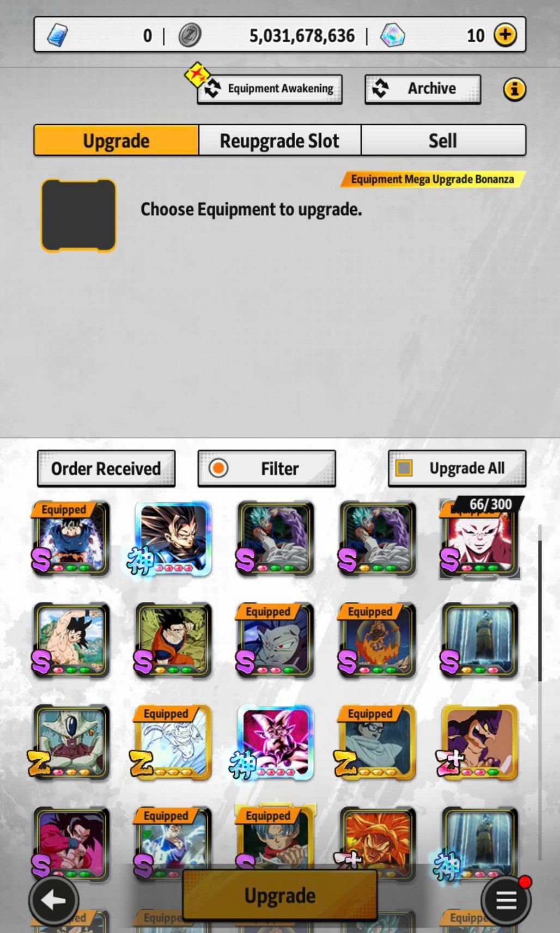This screenshot has width=560, height=933.
Task: Select the Cooler Z-rank equipment thumbnail
Action: point(70,742)
